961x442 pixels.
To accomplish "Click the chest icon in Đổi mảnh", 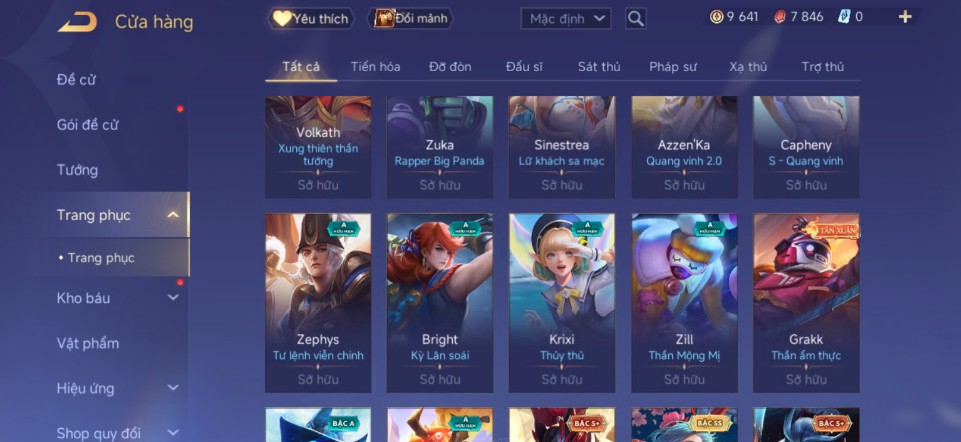I will [384, 18].
